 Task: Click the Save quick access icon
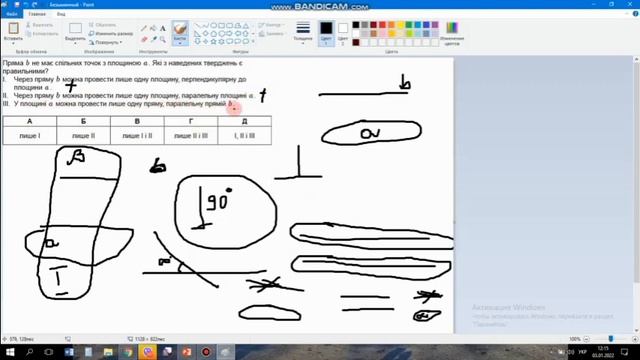click(x=17, y=4)
